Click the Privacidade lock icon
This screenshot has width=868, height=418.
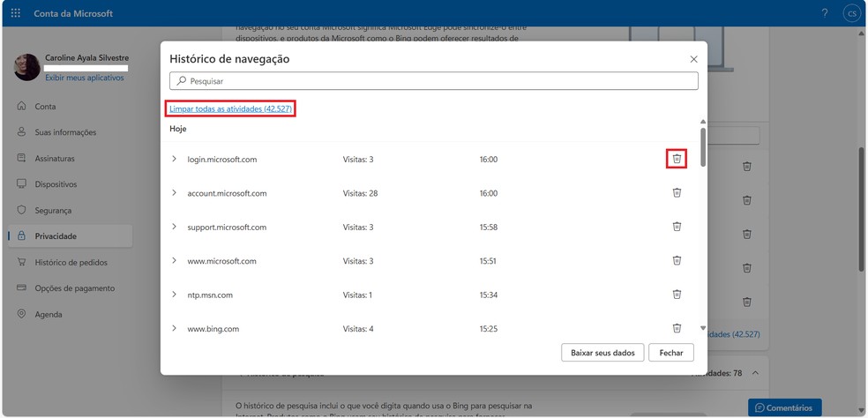pyautogui.click(x=21, y=235)
